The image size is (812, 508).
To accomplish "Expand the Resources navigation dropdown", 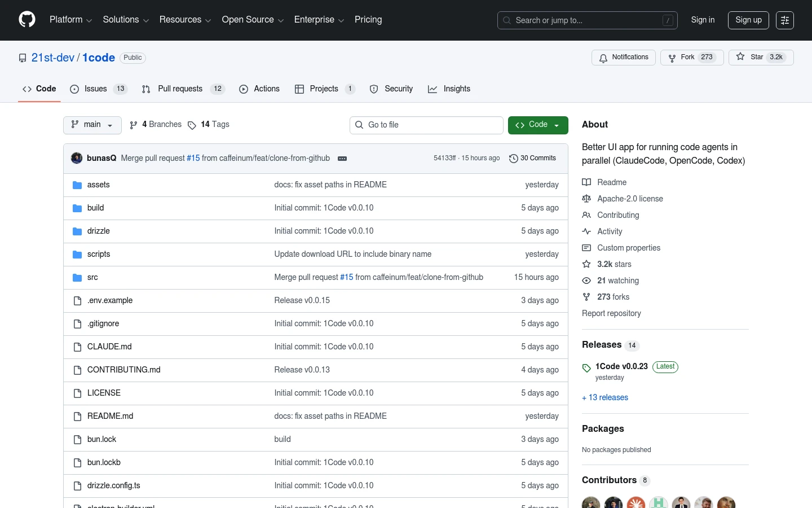I will coord(185,20).
